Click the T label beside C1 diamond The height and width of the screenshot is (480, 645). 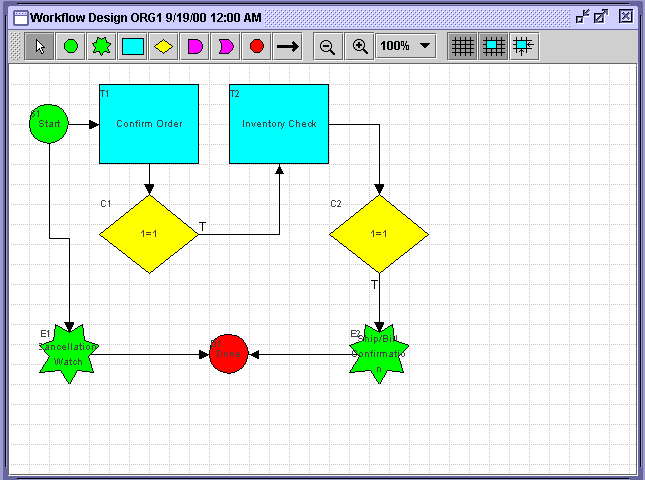[202, 227]
